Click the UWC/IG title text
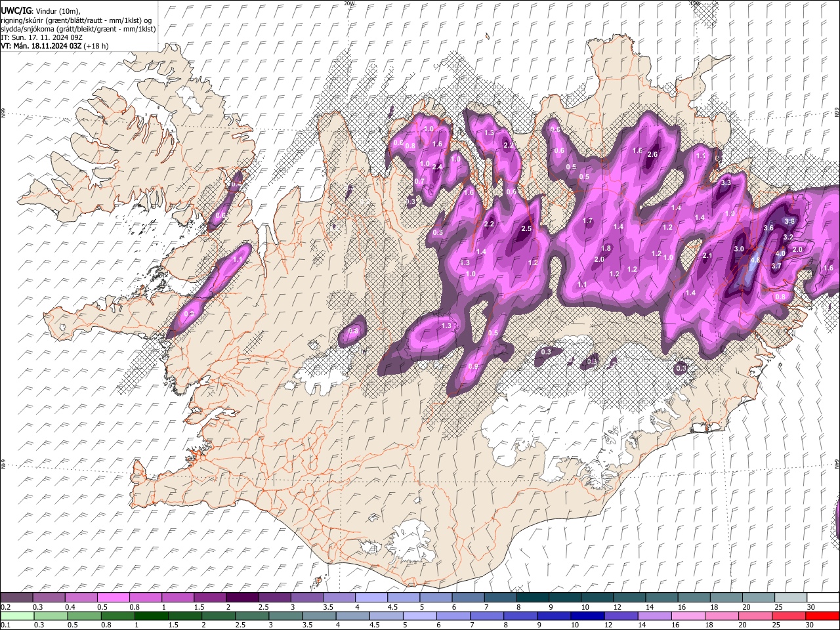 pyautogui.click(x=16, y=10)
